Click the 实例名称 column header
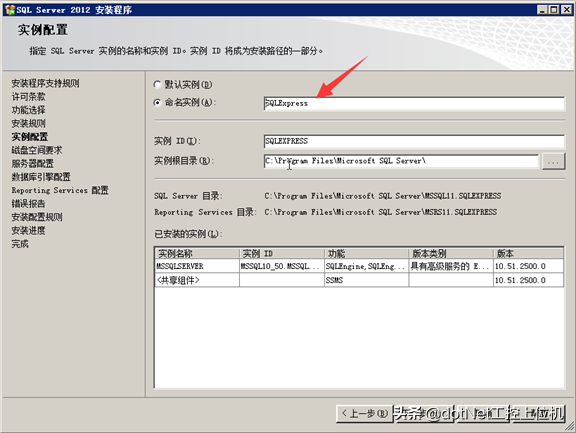 pos(197,253)
